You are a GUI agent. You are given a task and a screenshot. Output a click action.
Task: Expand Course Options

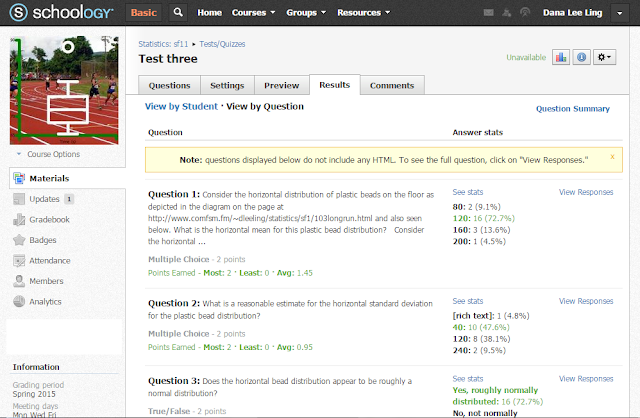pyautogui.click(x=49, y=154)
